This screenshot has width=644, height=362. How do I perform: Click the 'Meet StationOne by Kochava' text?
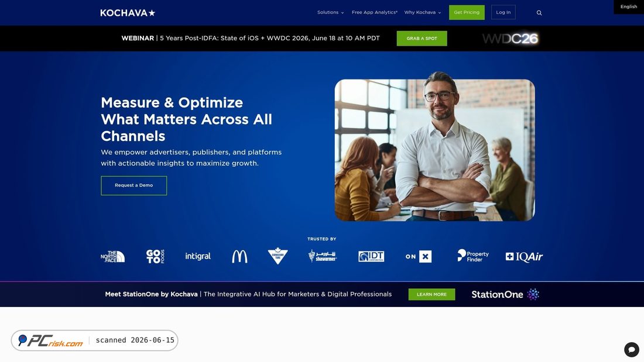(x=151, y=294)
